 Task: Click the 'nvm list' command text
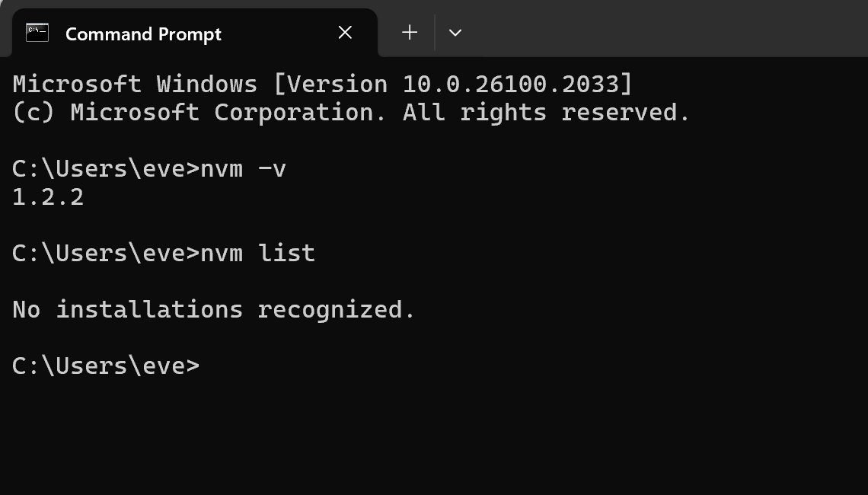[257, 253]
